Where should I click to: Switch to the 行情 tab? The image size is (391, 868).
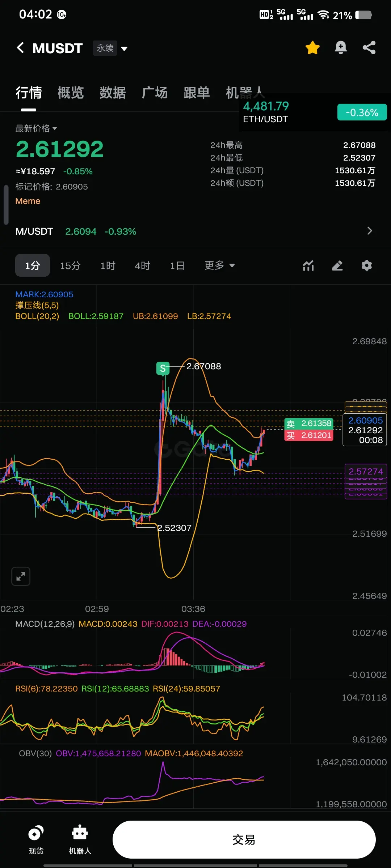(x=29, y=93)
